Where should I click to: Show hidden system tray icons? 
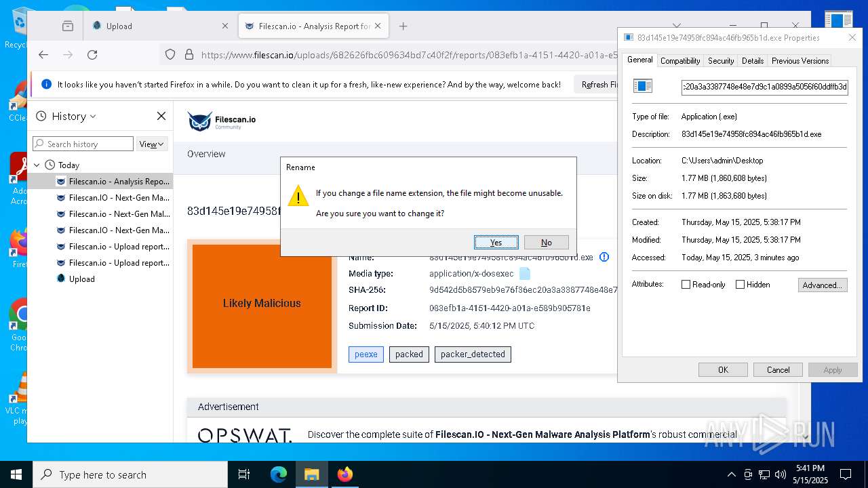[x=731, y=474]
